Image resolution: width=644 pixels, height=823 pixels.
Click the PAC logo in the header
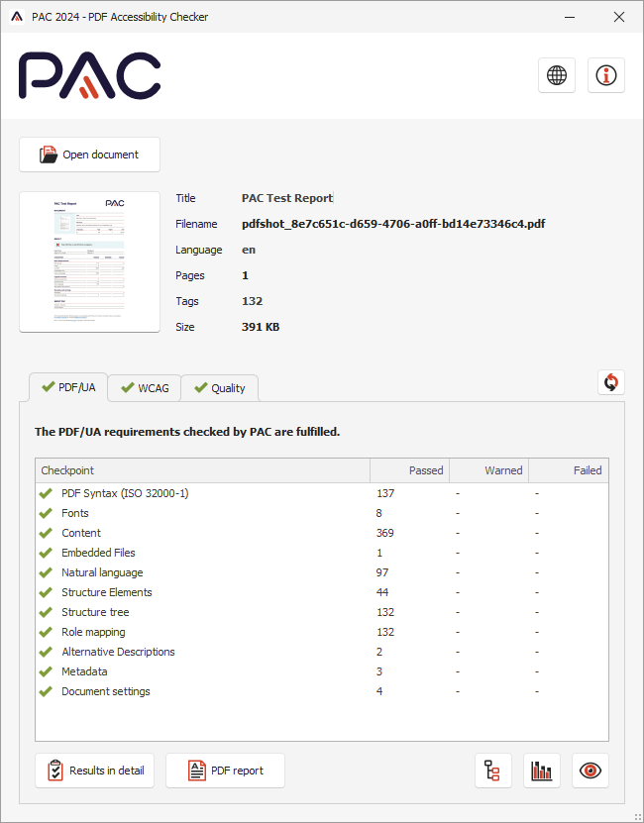tap(90, 75)
